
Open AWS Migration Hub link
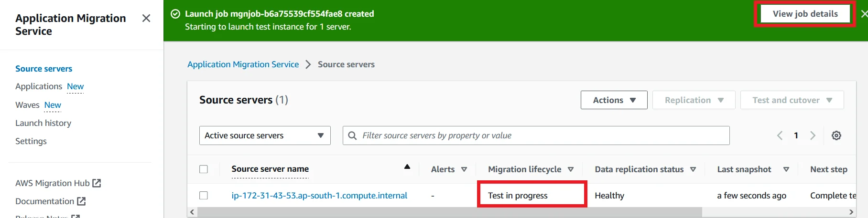53,183
